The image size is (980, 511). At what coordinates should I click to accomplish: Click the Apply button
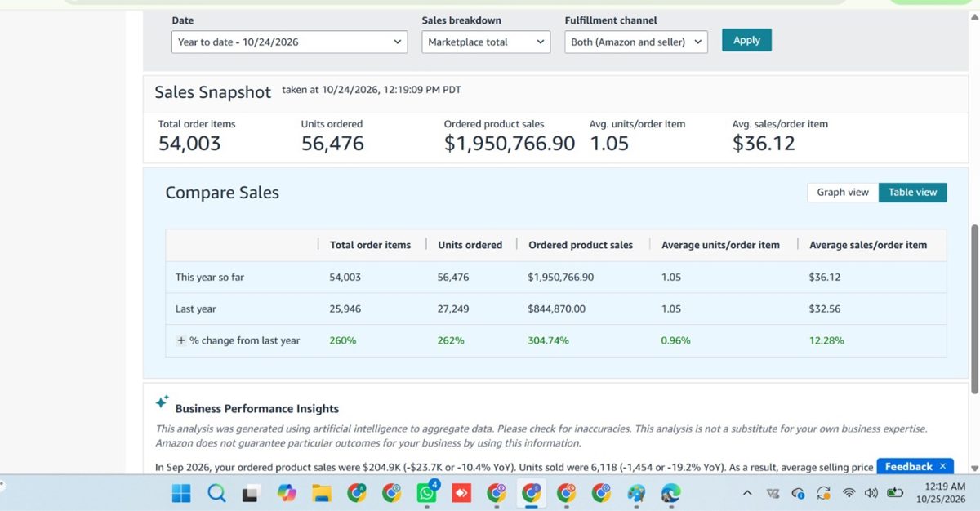[x=746, y=40]
